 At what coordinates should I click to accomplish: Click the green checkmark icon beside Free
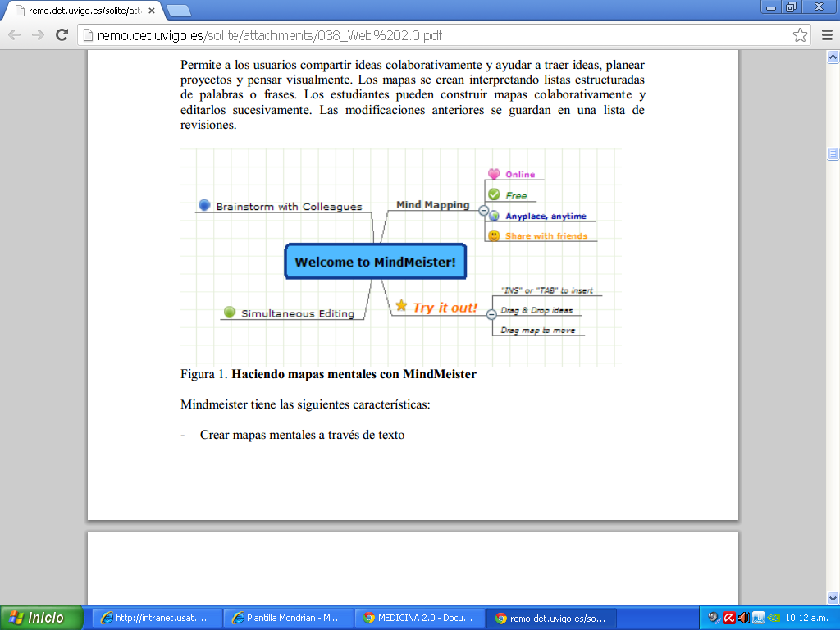(494, 194)
